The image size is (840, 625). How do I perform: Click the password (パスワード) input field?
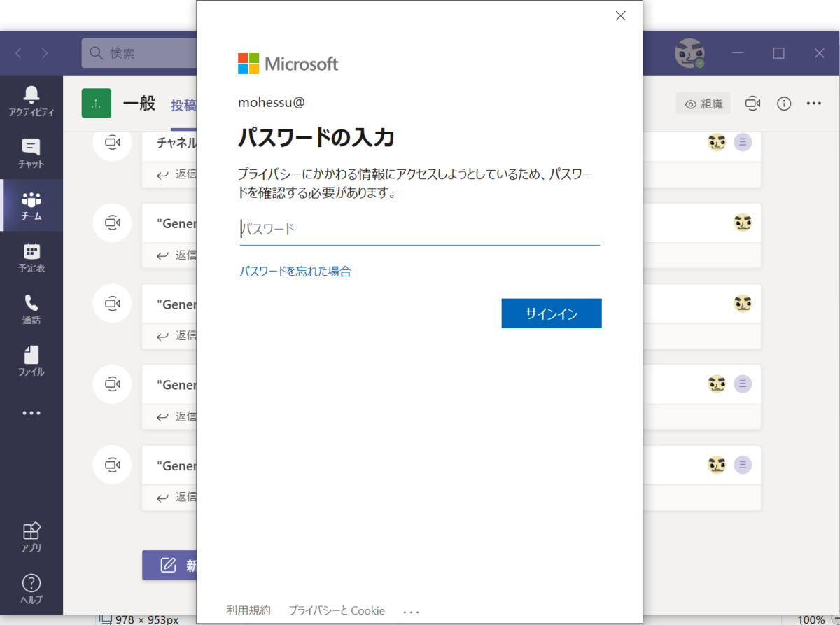coord(420,229)
